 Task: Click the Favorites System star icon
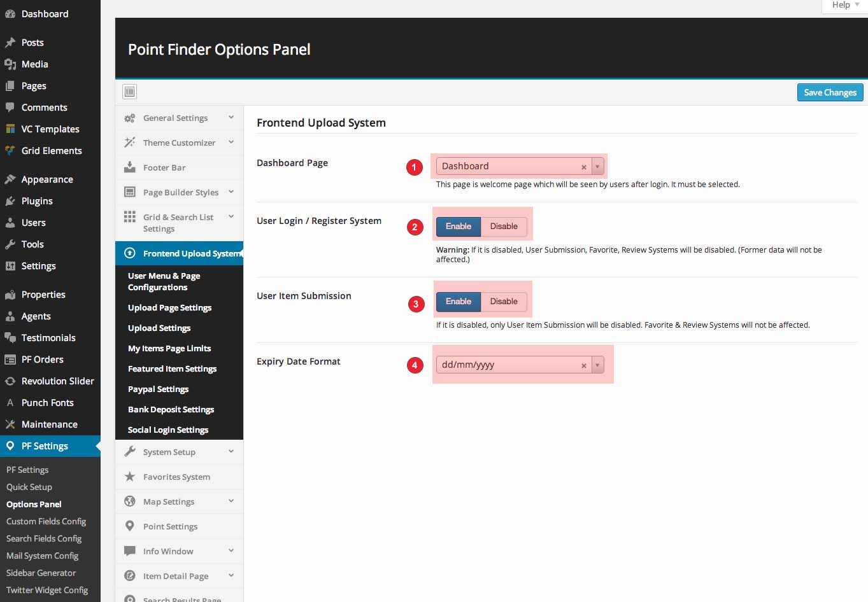129,477
